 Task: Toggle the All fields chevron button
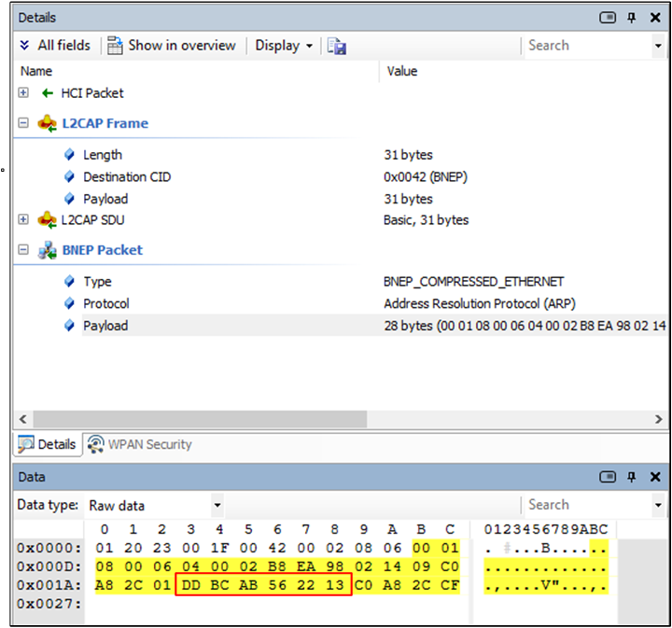coord(25,45)
